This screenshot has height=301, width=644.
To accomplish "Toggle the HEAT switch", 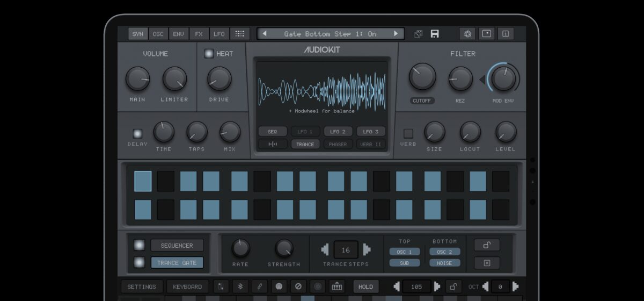I will point(208,54).
